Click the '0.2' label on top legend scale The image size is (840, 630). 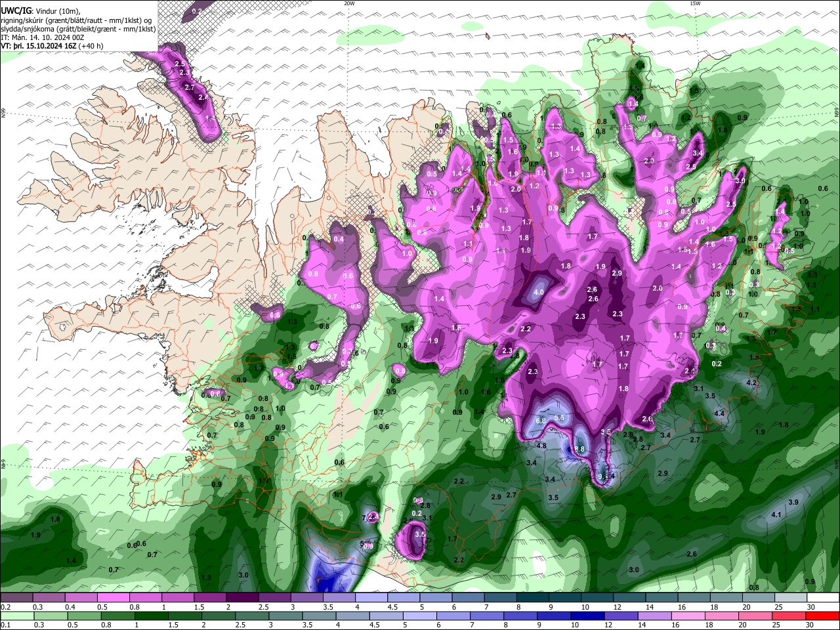[x=5, y=607]
